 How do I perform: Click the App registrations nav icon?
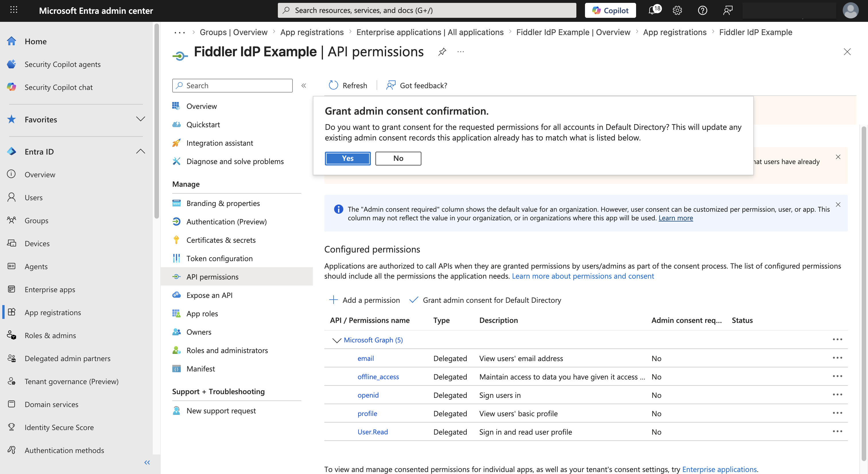tap(11, 312)
